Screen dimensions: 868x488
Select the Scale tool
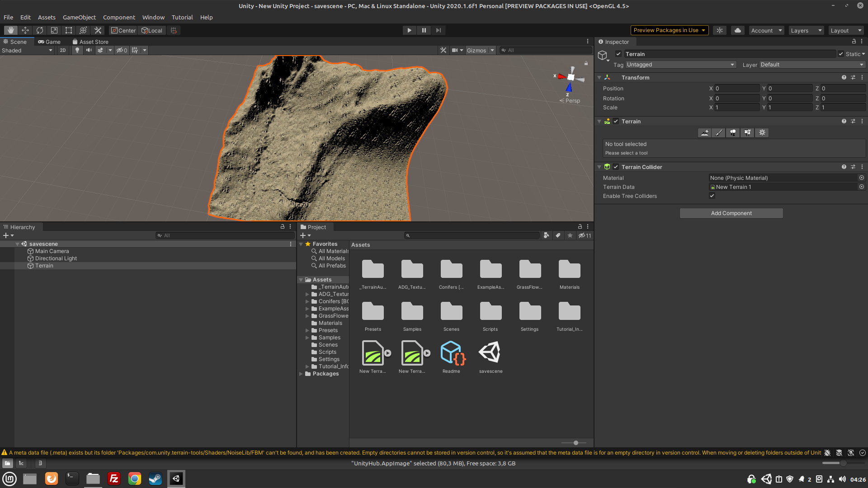(x=54, y=30)
